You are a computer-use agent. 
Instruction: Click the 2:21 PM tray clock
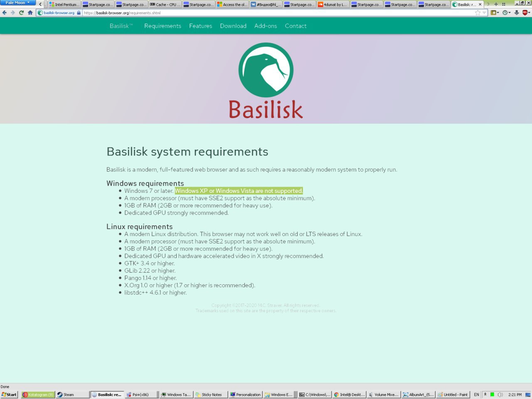tap(515, 394)
